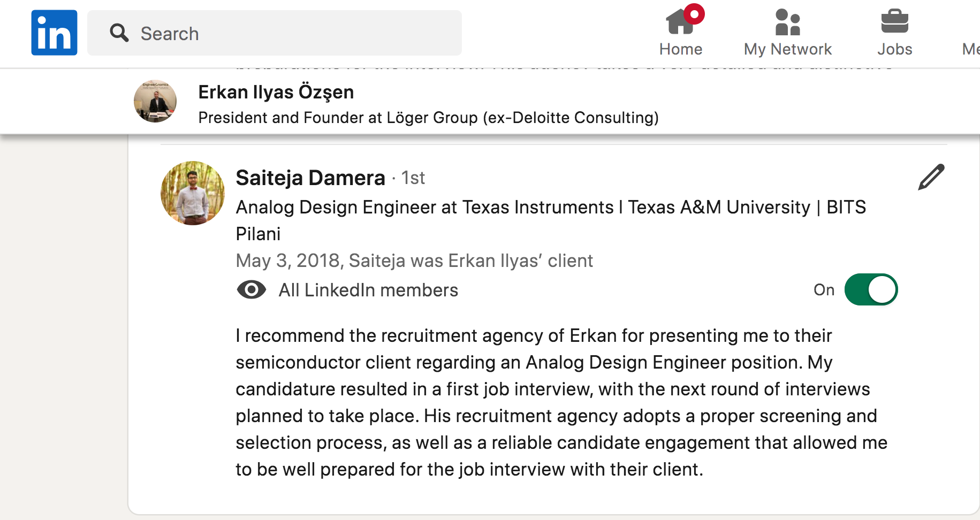
Task: Click the pencil edit recommendation icon
Action: [931, 178]
